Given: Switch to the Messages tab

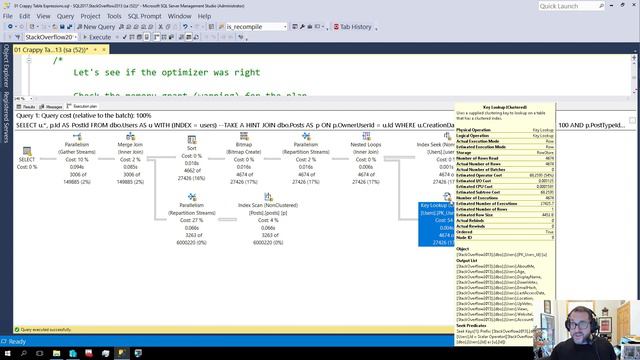Looking at the screenshot, I should pos(51,107).
